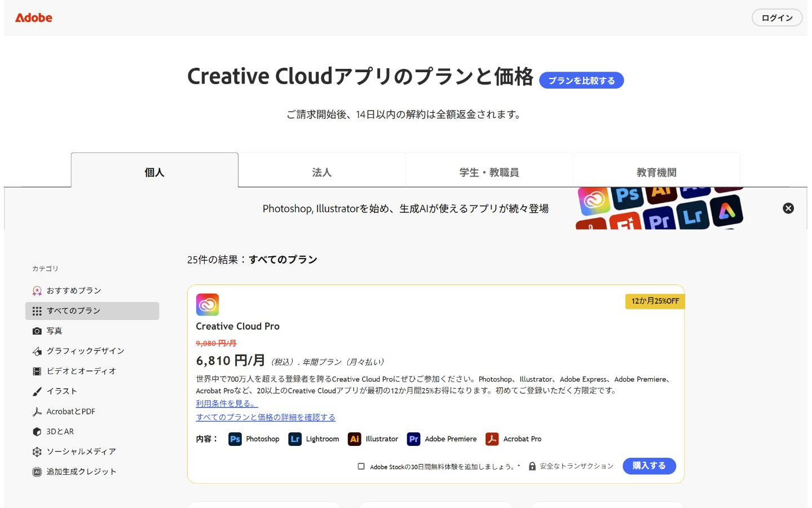Click the ログイン button

pyautogui.click(x=777, y=18)
